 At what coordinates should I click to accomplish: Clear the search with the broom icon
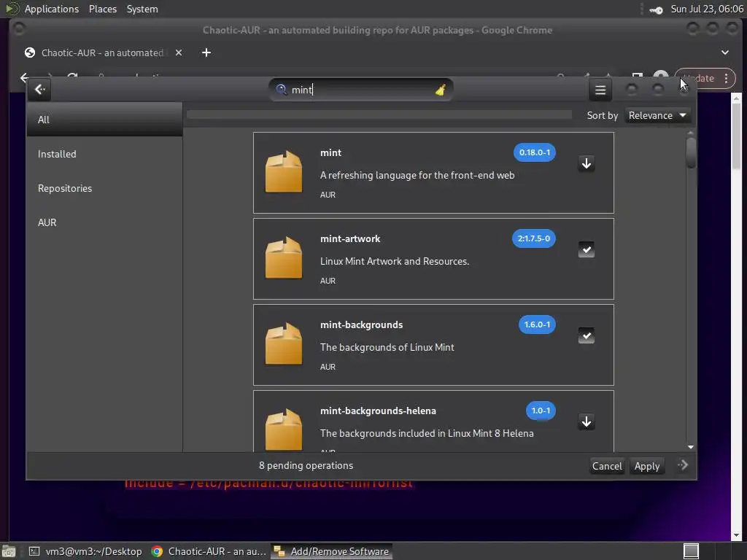440,90
